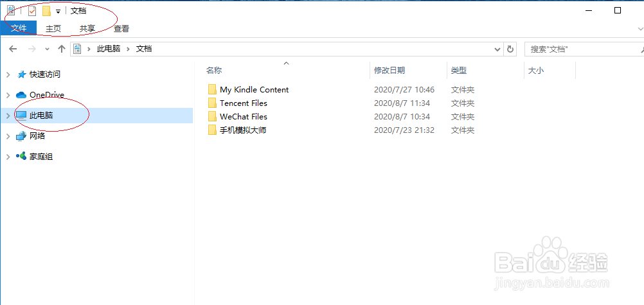Go forward with the forward arrow

(31, 49)
